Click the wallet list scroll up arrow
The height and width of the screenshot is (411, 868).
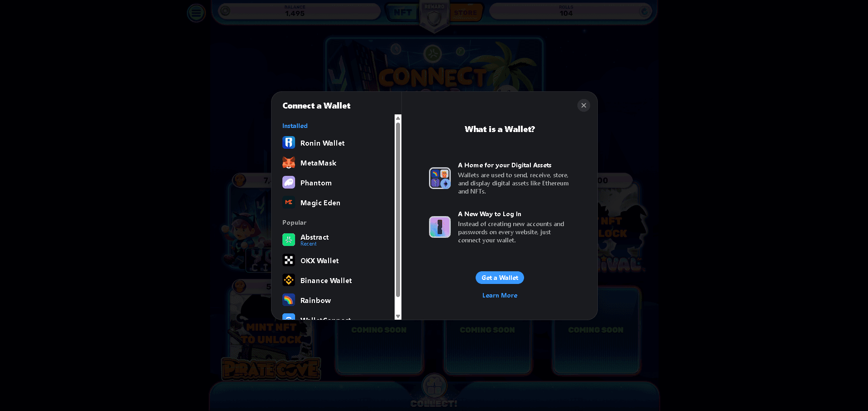pyautogui.click(x=398, y=118)
